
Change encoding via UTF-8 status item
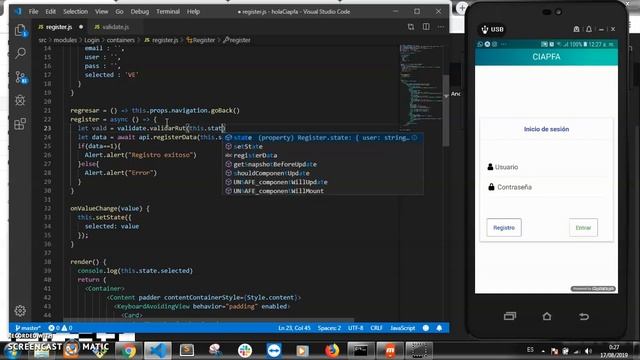coord(355,328)
